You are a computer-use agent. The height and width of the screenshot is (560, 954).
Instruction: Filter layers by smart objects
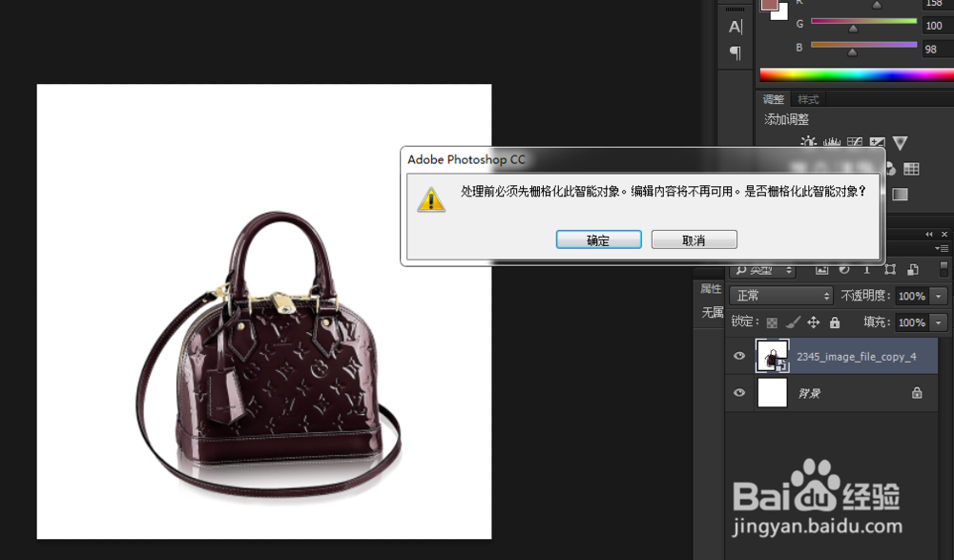click(x=913, y=269)
